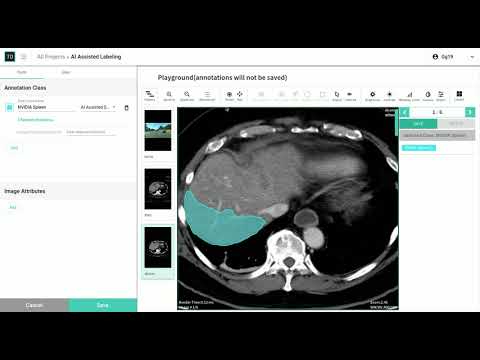Click the green vertical scrollbar beside the image

coord(397,123)
